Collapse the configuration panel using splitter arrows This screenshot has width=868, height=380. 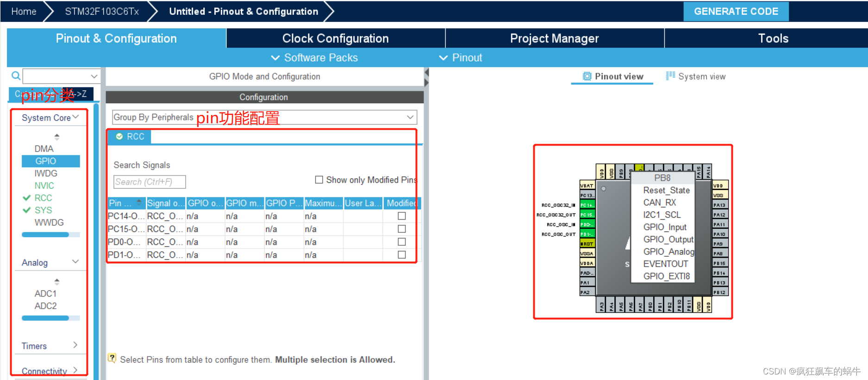426,77
